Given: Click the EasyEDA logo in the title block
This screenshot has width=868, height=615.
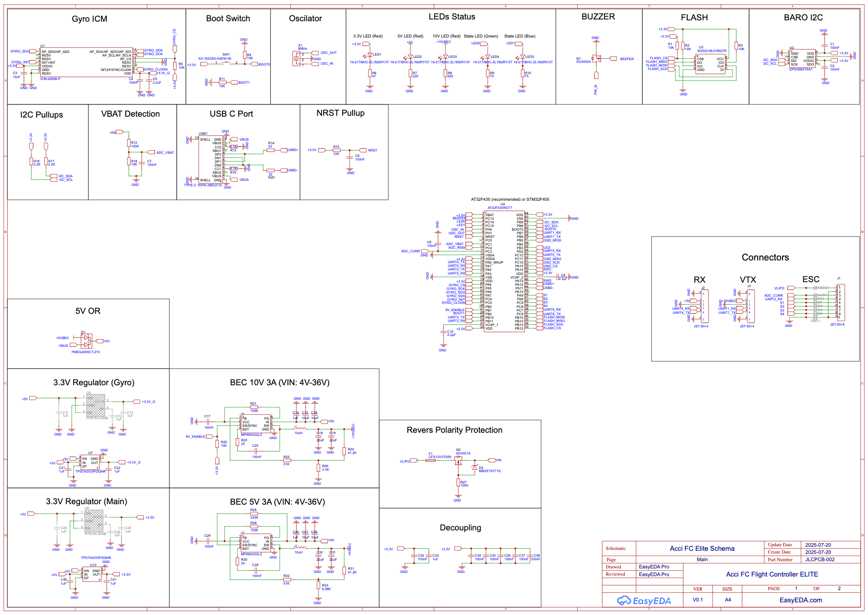Looking at the screenshot, I should [644, 601].
